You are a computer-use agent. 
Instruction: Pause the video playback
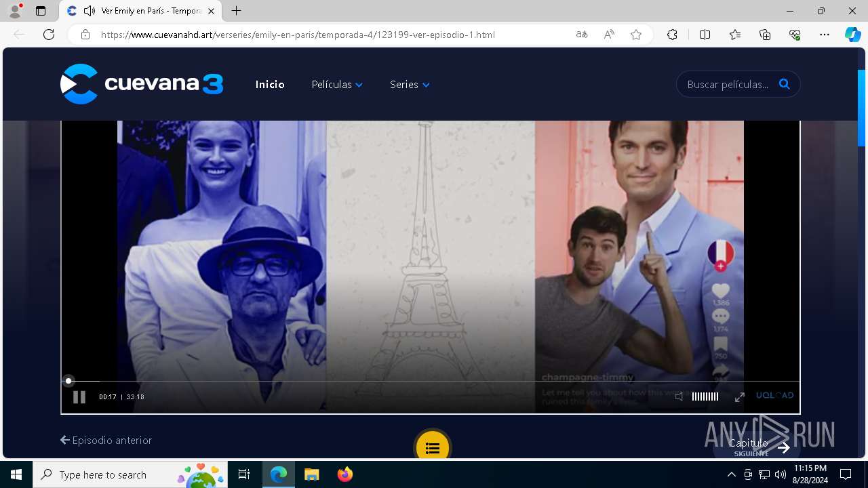79,397
